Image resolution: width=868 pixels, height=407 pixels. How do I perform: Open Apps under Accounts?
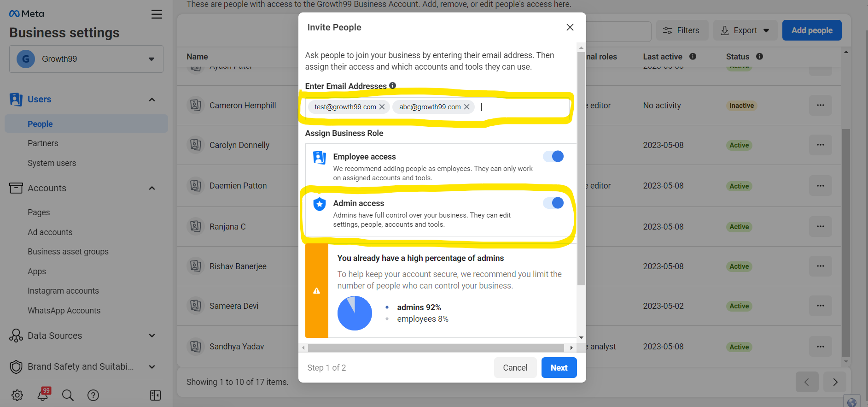[x=37, y=271]
